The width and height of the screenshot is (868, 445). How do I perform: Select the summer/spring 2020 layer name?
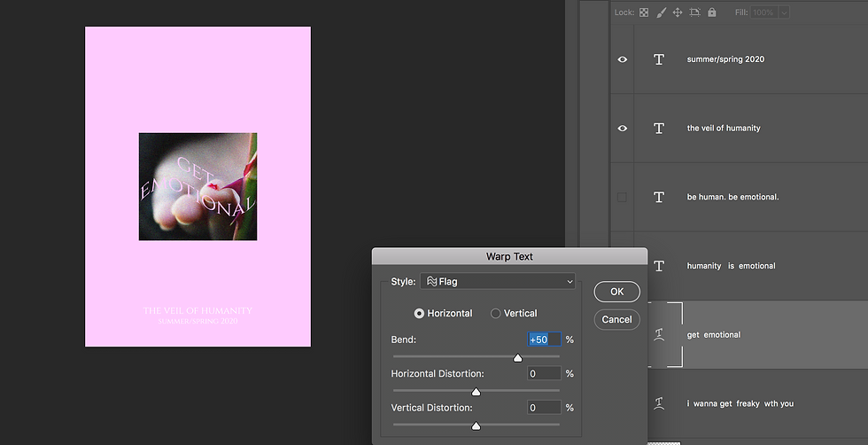tap(725, 59)
